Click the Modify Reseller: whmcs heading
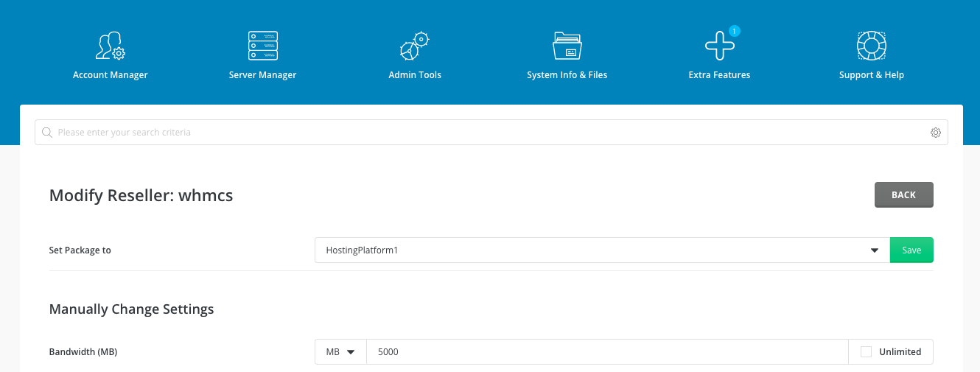Viewport: 980px width, 372px height. 141,195
